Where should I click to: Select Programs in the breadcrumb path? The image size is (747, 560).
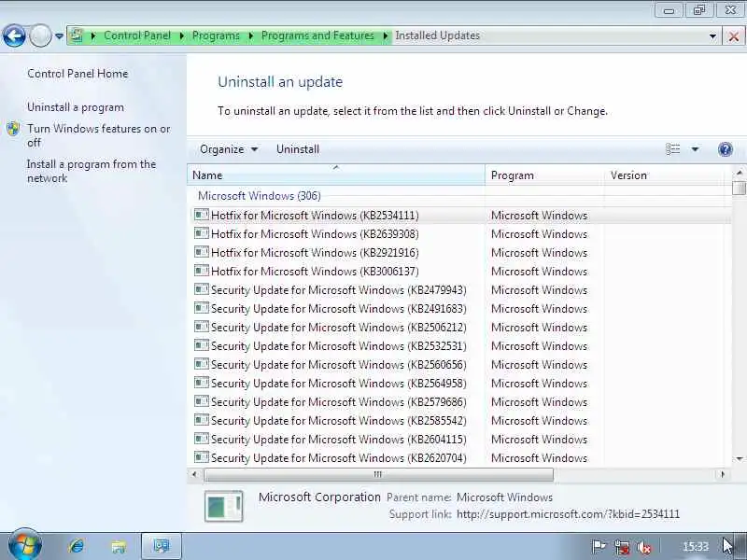pos(216,35)
